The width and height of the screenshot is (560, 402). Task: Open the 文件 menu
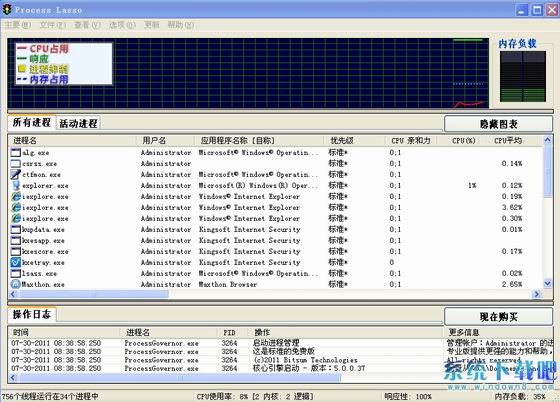(x=52, y=25)
